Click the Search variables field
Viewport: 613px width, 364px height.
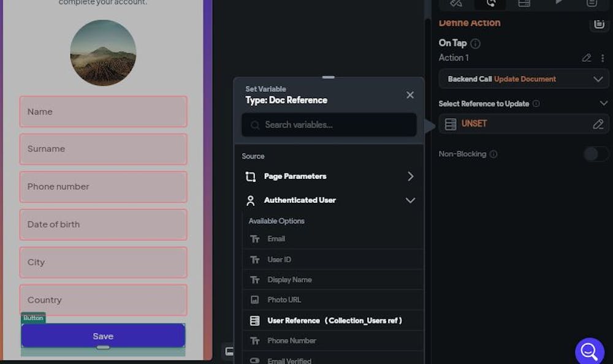point(329,125)
